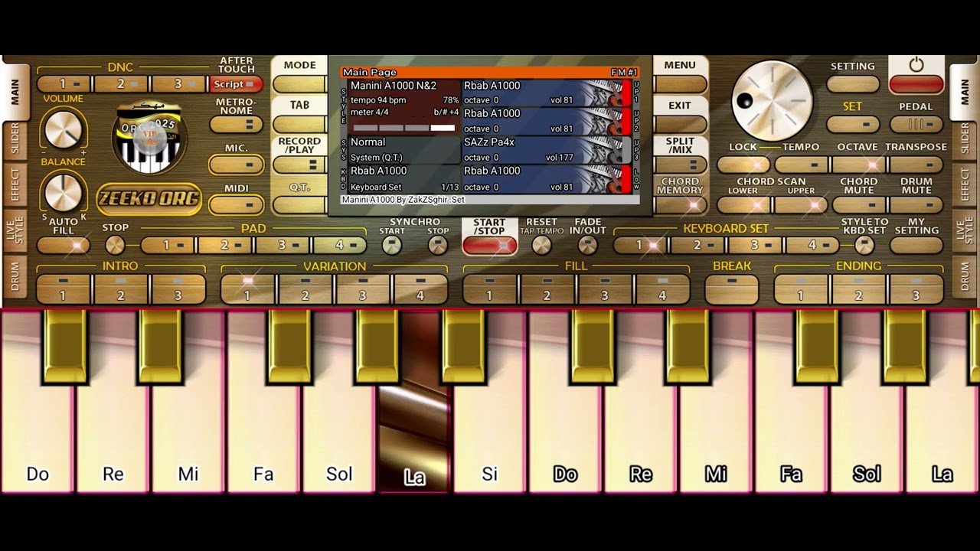The height and width of the screenshot is (551, 980).
Task: Trigger Ending 2
Action: pyautogui.click(x=858, y=289)
